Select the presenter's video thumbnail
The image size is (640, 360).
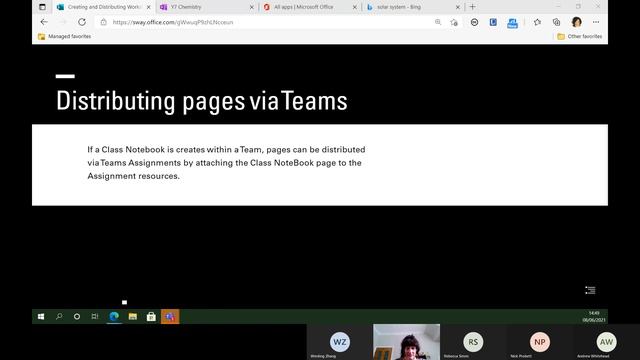pos(407,342)
